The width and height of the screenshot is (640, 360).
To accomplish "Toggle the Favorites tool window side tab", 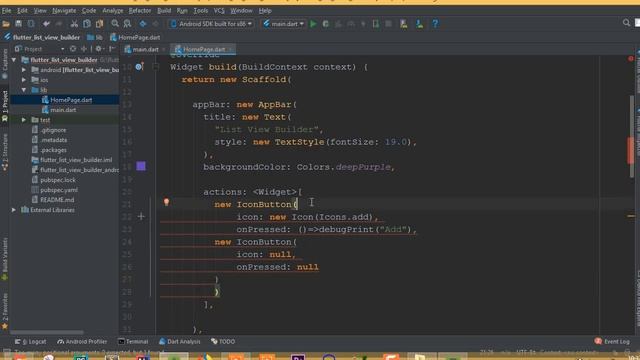I will [4, 310].
